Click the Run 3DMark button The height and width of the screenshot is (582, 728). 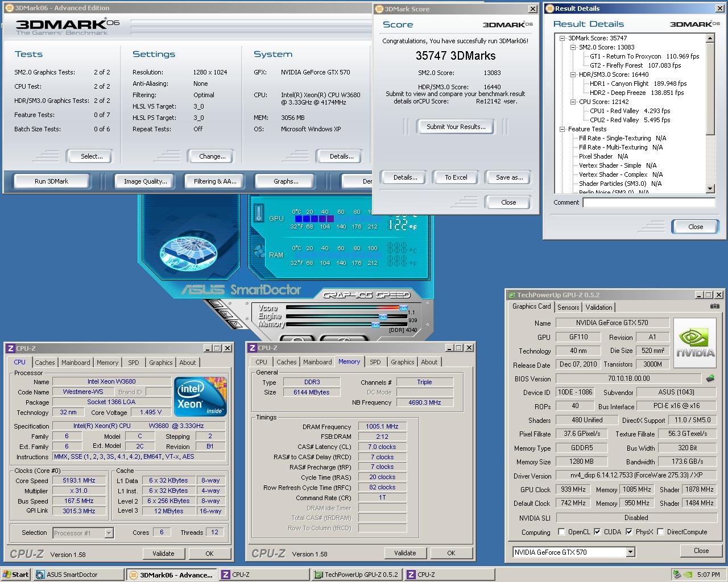tap(51, 181)
